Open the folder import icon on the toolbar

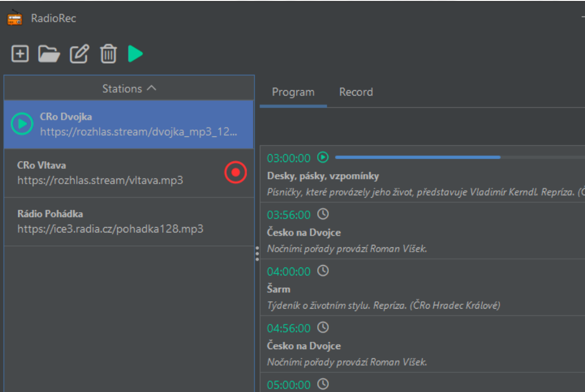[x=49, y=54]
